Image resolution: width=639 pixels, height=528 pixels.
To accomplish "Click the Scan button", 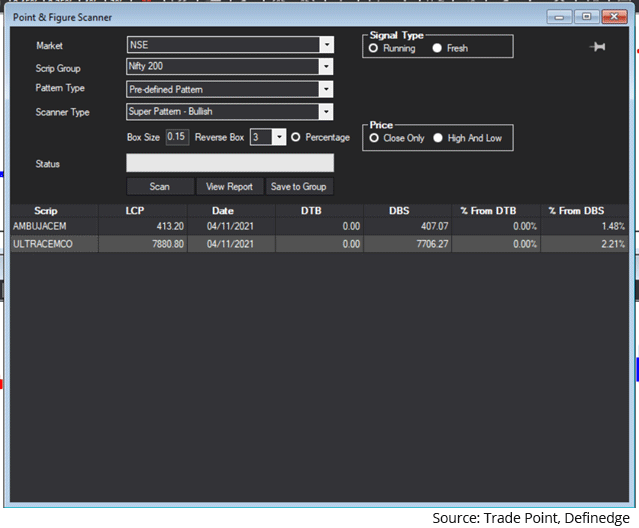I will [160, 187].
